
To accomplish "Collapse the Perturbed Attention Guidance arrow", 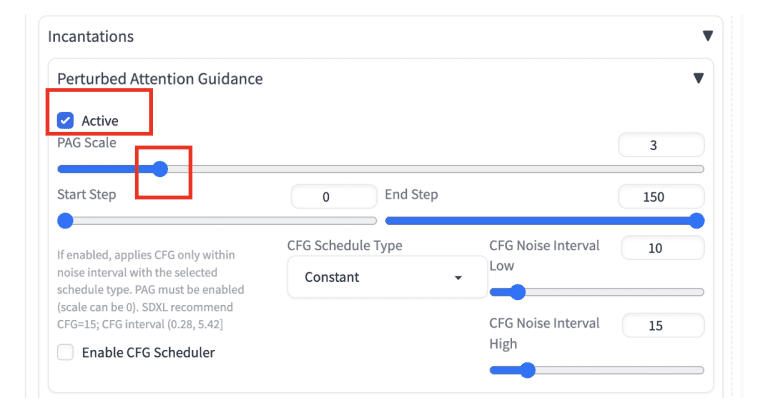I will point(698,78).
